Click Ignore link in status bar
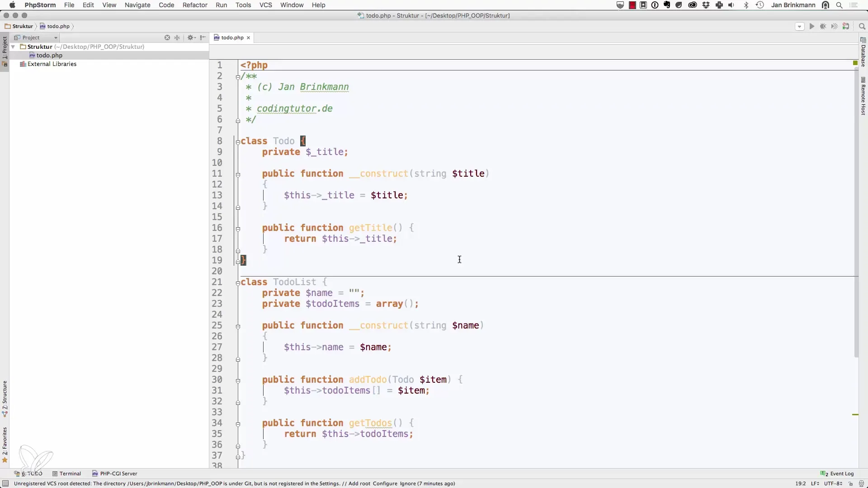This screenshot has width=868, height=488. 408,483
